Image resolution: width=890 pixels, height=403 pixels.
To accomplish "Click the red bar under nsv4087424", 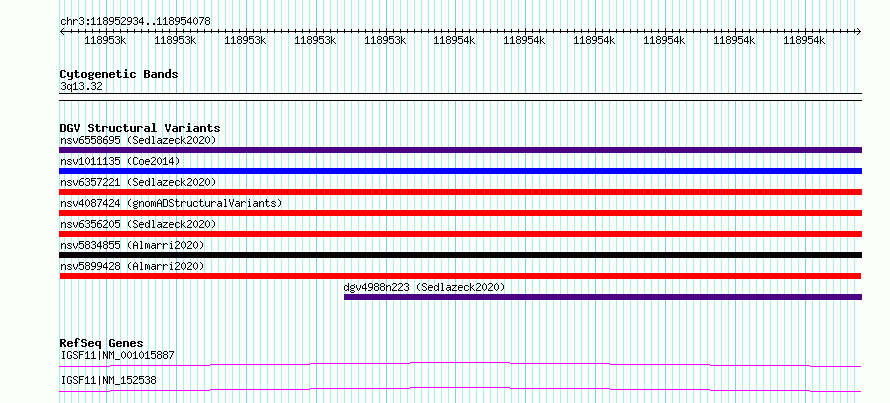I will (461, 213).
